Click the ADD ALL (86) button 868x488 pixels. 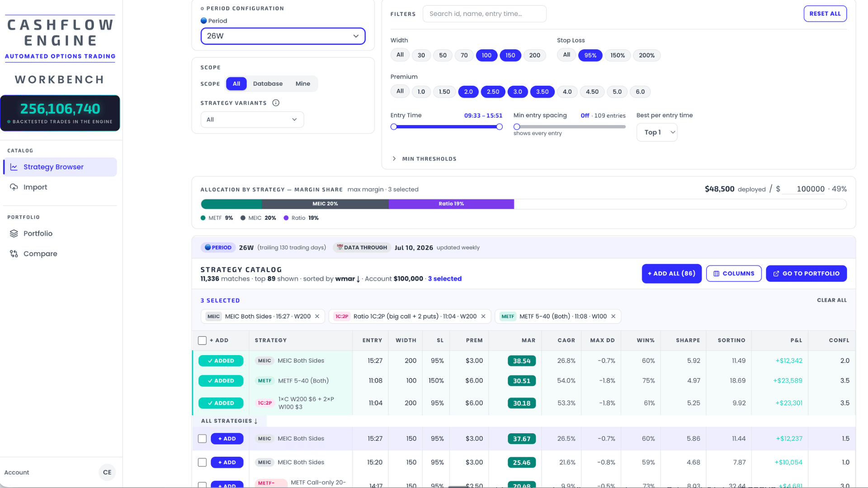[x=671, y=274]
